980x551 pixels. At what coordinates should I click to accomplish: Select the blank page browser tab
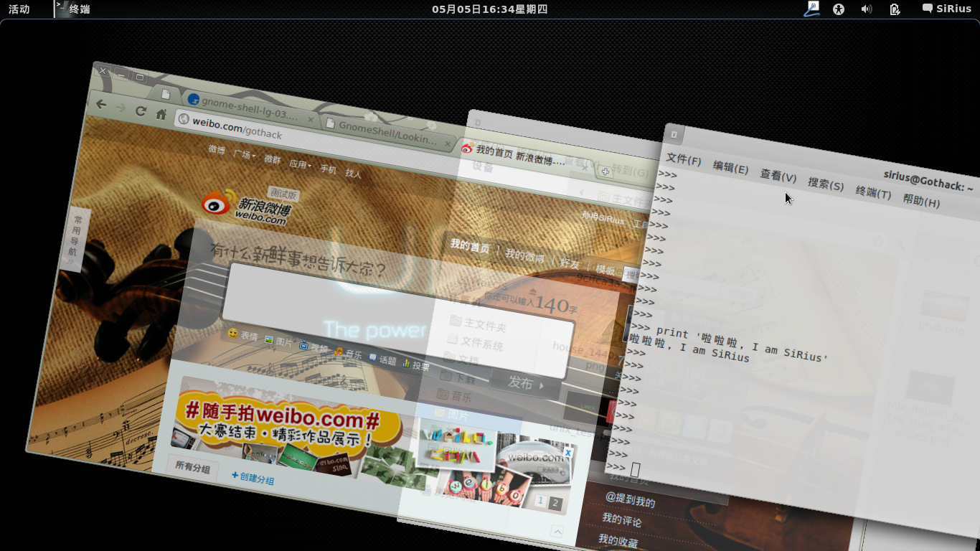pos(166,94)
